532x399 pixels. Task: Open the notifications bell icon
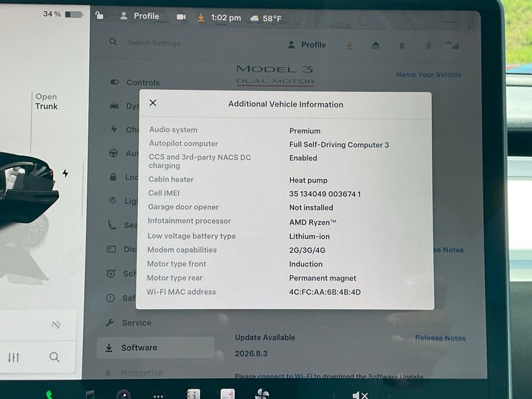point(402,46)
